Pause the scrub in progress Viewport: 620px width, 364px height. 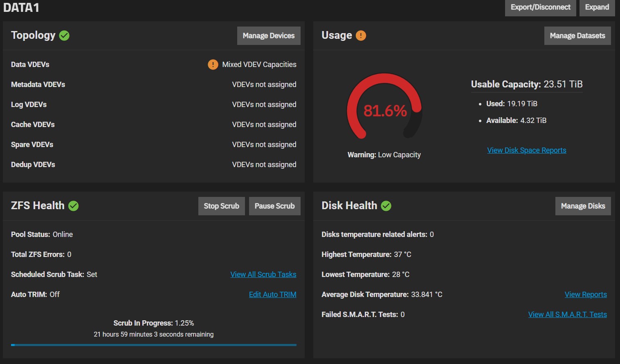pos(275,206)
